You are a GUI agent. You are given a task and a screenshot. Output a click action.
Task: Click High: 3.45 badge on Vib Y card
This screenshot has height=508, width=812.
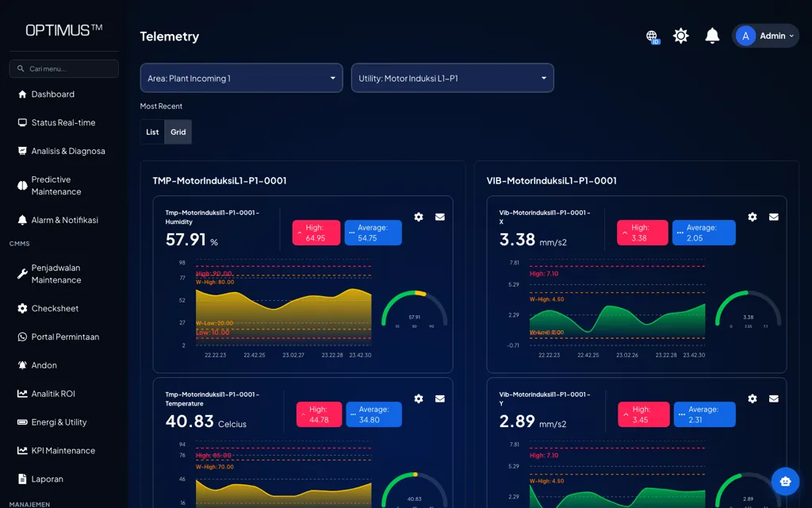click(644, 414)
